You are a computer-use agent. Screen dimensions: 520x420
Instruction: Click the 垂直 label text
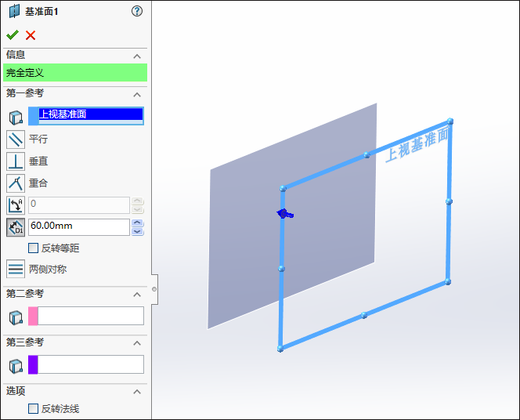38,161
